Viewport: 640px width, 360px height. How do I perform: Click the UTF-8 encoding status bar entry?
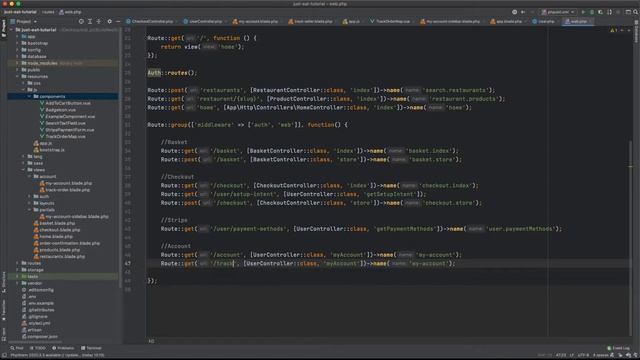(583, 355)
